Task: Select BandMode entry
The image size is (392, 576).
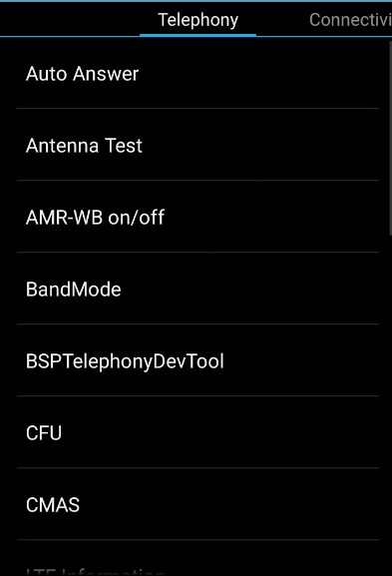Action: [x=197, y=288]
